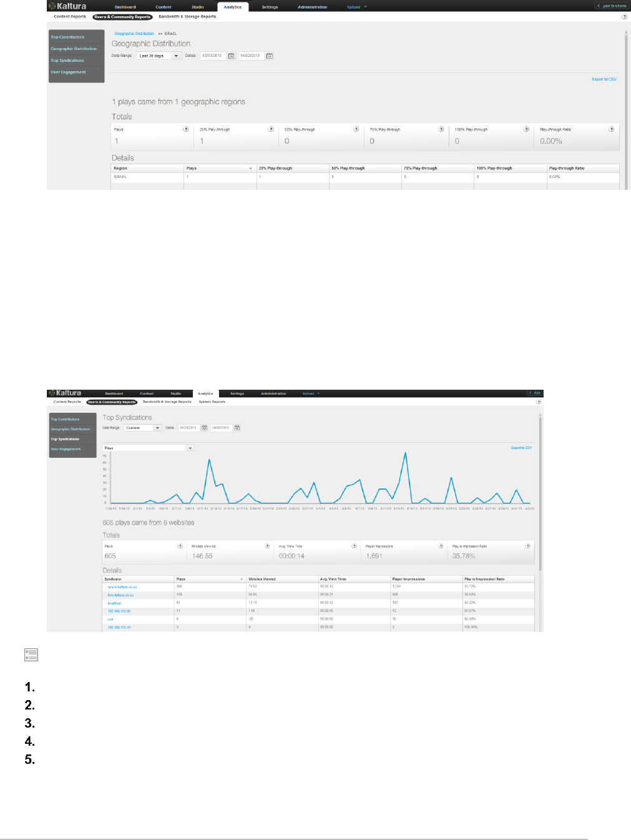The width and height of the screenshot is (631, 840).
Task: Open the 'Last 30 days' date range dropdown
Action: [x=159, y=56]
